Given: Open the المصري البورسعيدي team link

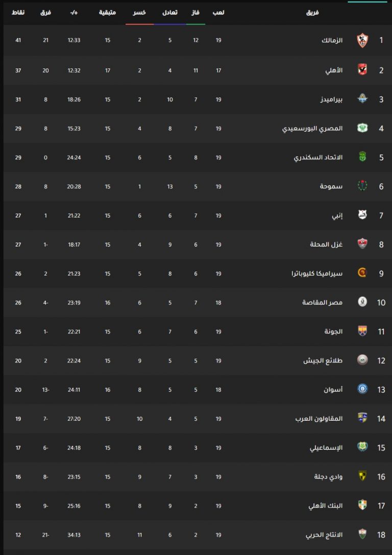Looking at the screenshot, I should pos(312,128).
